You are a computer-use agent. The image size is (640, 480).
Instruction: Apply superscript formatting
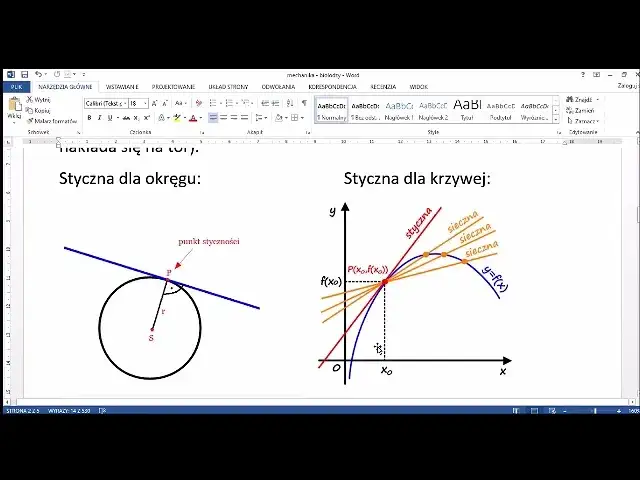pos(147,118)
